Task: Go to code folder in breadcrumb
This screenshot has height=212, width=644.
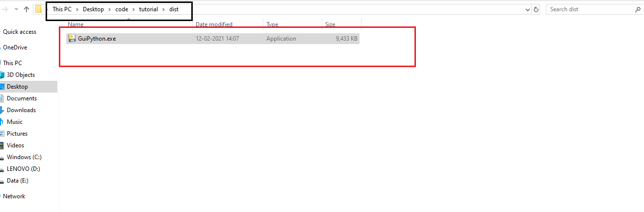Action: click(x=121, y=9)
